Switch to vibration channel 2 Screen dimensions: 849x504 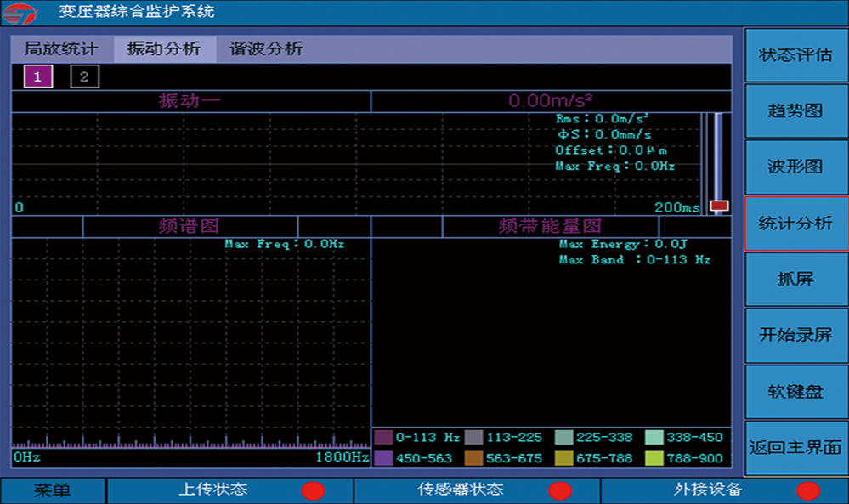tap(84, 77)
